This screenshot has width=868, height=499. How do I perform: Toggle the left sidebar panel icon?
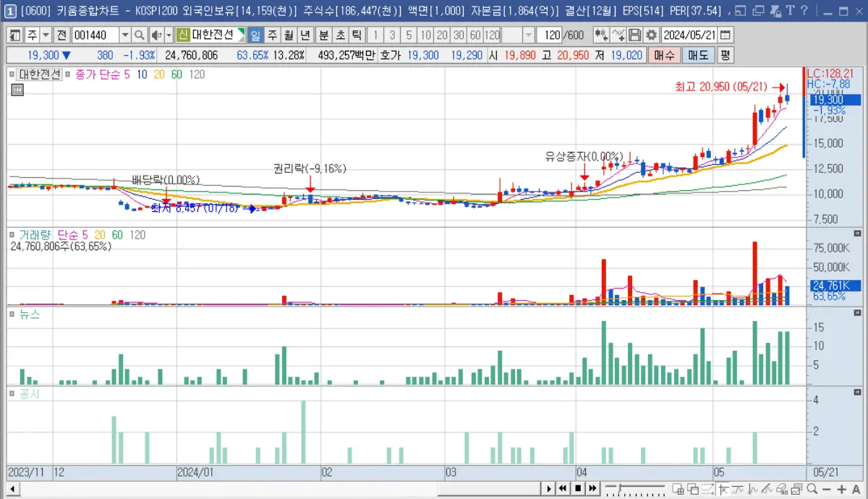tap(15, 35)
